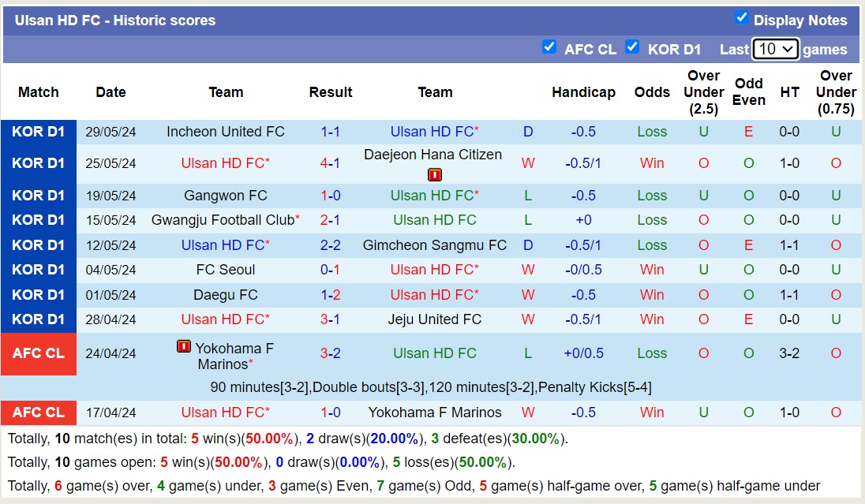Open the Incheon United FC team page
Viewport: 865px width, 504px height.
coord(226,132)
